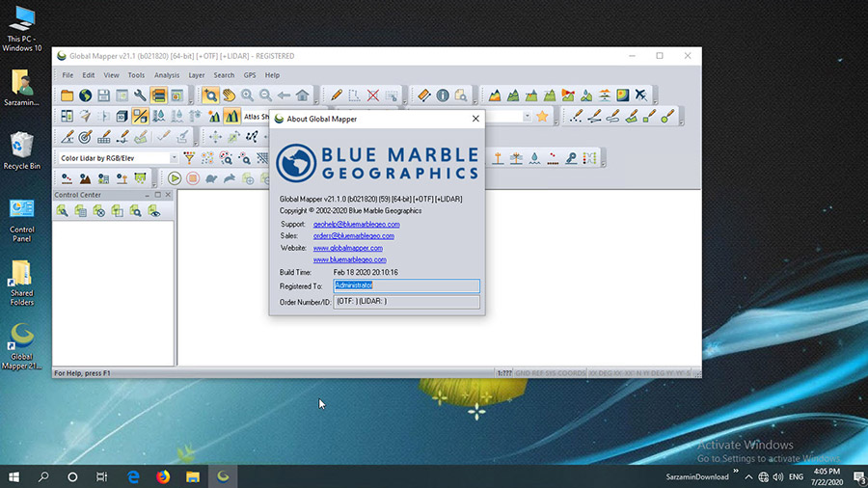Select the ruler Measure tool
Image resolution: width=868 pixels, height=488 pixels.
[424, 95]
